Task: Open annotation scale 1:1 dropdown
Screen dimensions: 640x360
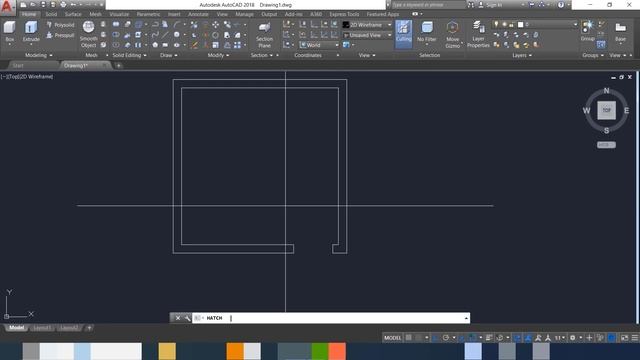Action: (x=559, y=338)
